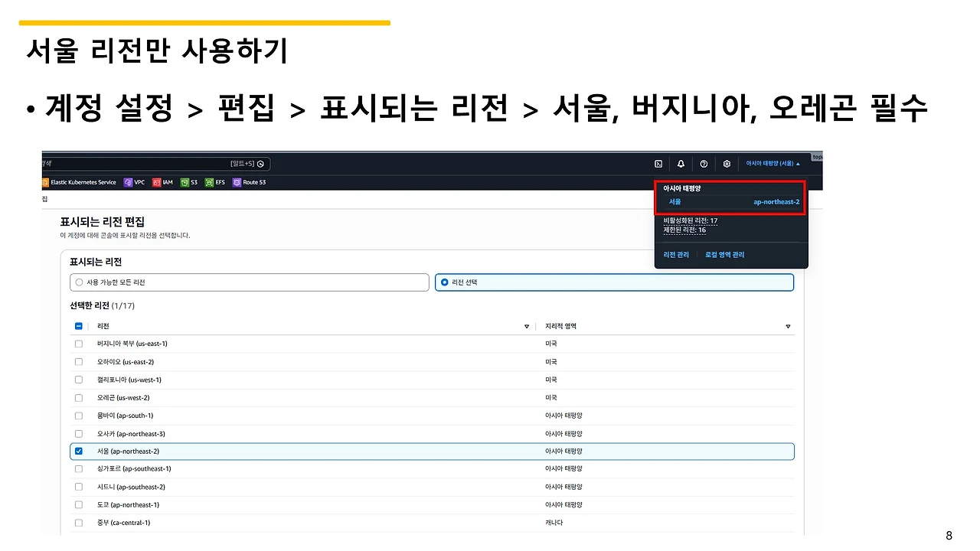Check the 시드니 (ap-southeast-2) checkbox
The image size is (980, 551).
pyautogui.click(x=79, y=487)
